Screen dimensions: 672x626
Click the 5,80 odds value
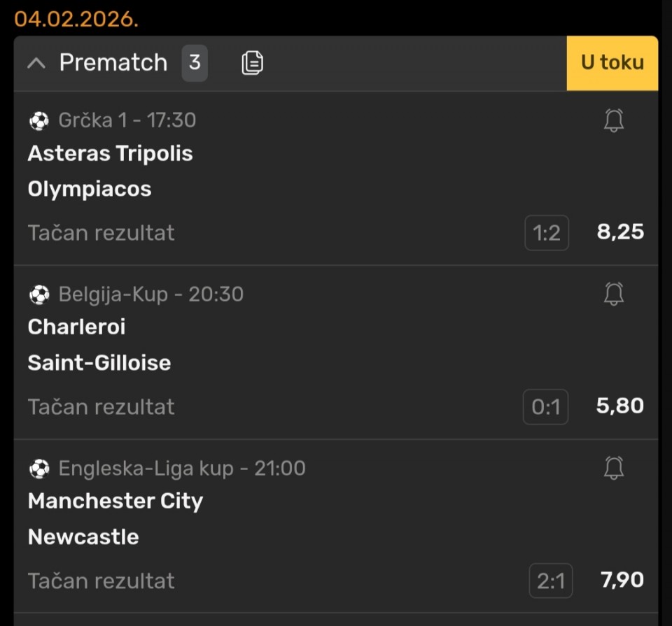(x=620, y=406)
